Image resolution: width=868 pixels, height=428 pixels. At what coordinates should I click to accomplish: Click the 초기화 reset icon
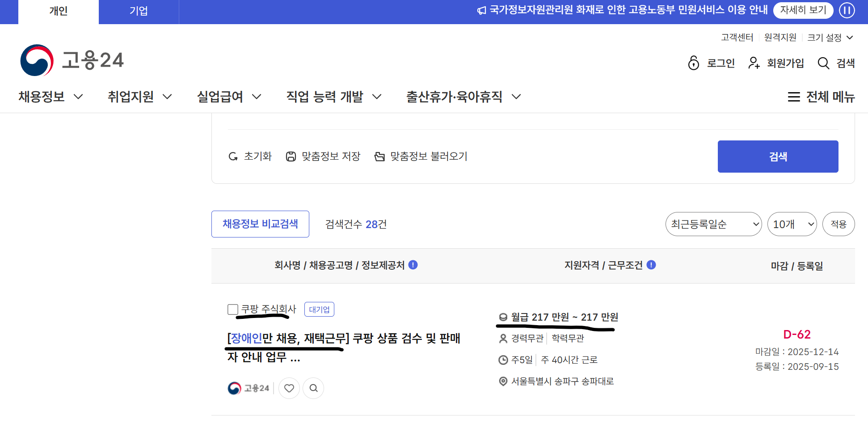point(233,157)
